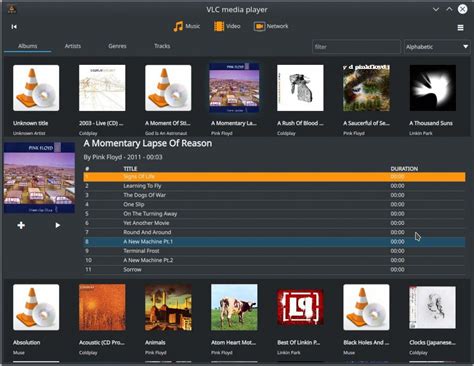This screenshot has height=366, width=474.
Task: Click the large Pink Floyd album art
Action: [x=39, y=178]
